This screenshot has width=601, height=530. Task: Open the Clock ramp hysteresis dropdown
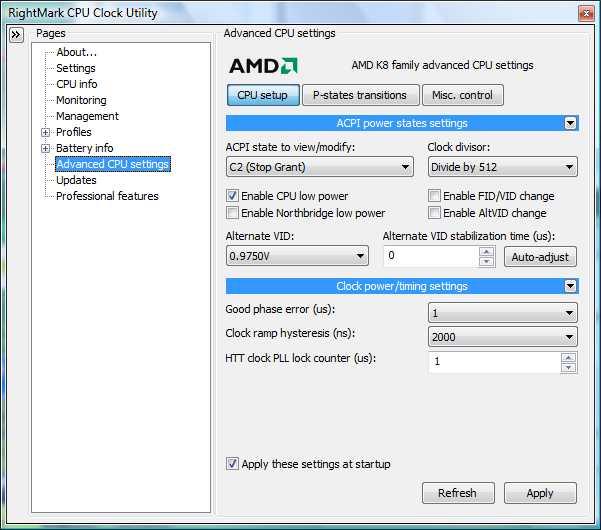502,337
